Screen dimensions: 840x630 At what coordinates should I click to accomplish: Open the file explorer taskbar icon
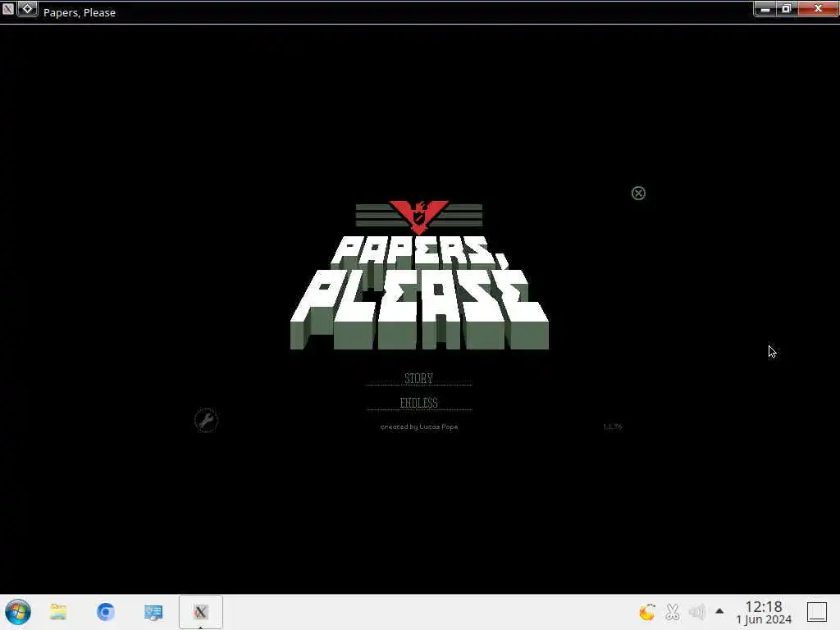click(x=58, y=612)
